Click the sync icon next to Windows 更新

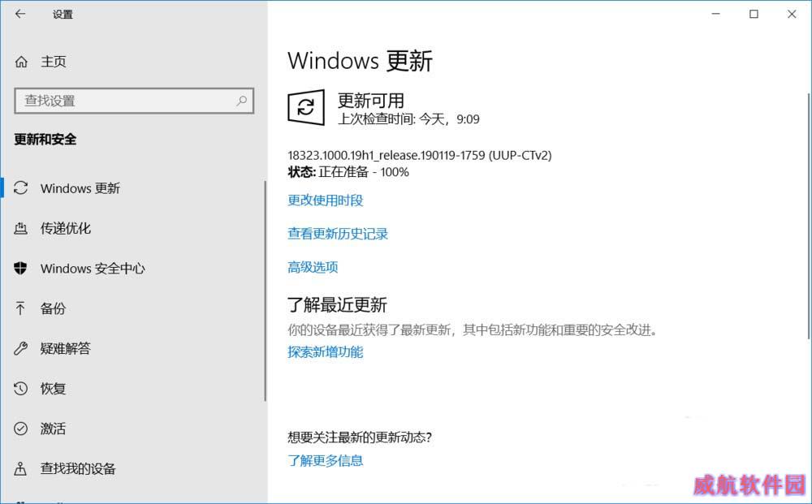tap(21, 187)
